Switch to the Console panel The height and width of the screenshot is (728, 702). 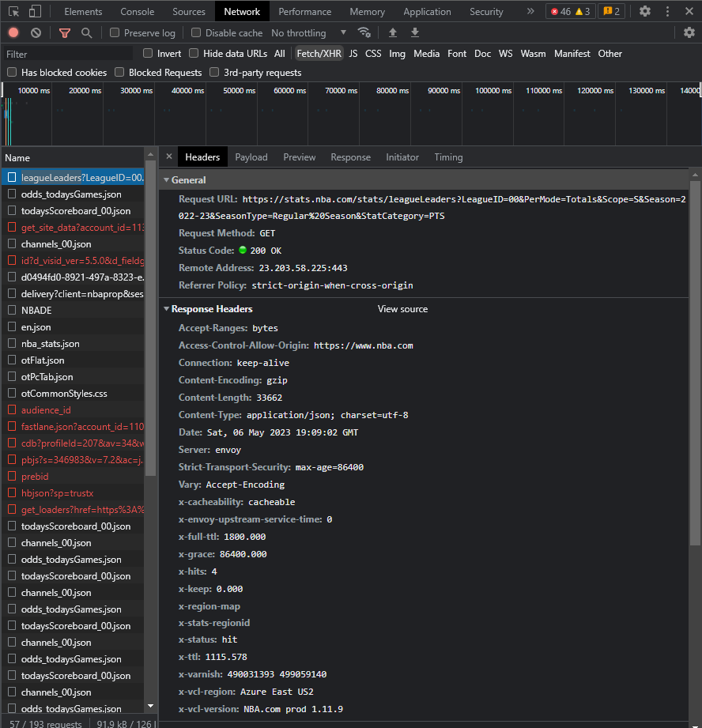(x=137, y=11)
